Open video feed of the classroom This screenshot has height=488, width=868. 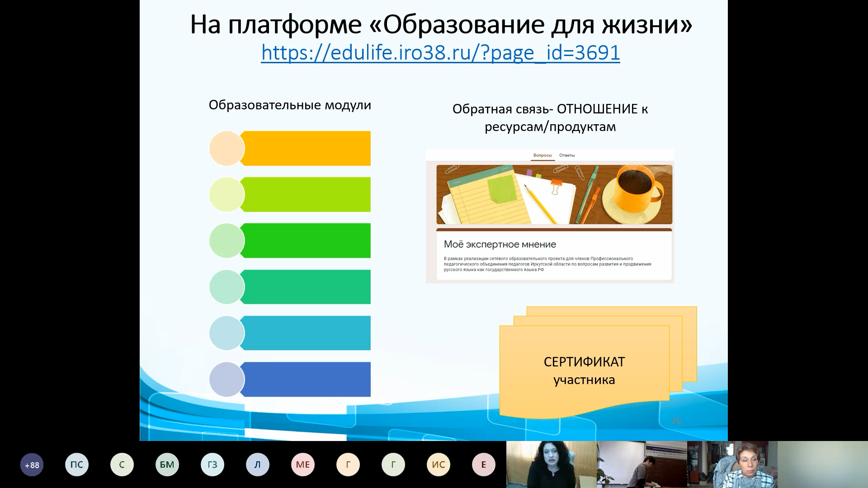pyautogui.click(x=642, y=465)
